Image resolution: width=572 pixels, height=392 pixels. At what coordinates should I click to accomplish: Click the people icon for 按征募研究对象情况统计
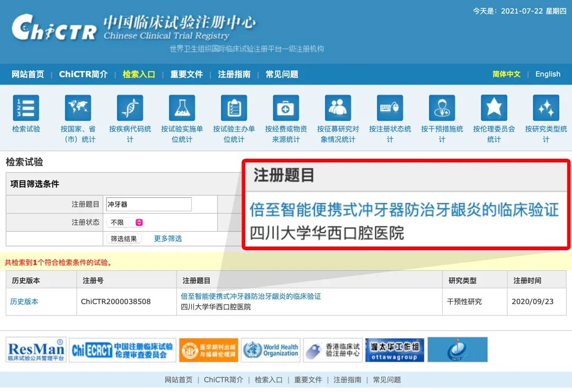tap(338, 108)
